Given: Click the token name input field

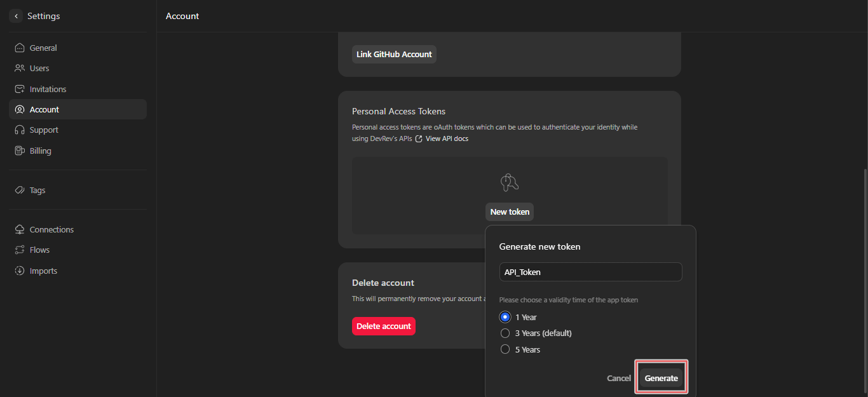Looking at the screenshot, I should [590, 272].
